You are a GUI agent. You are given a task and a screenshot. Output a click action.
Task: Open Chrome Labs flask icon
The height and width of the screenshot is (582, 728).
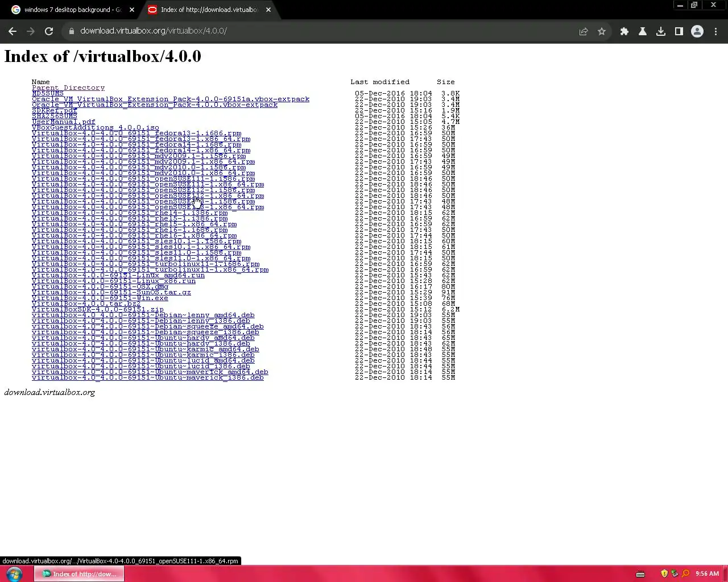(643, 31)
